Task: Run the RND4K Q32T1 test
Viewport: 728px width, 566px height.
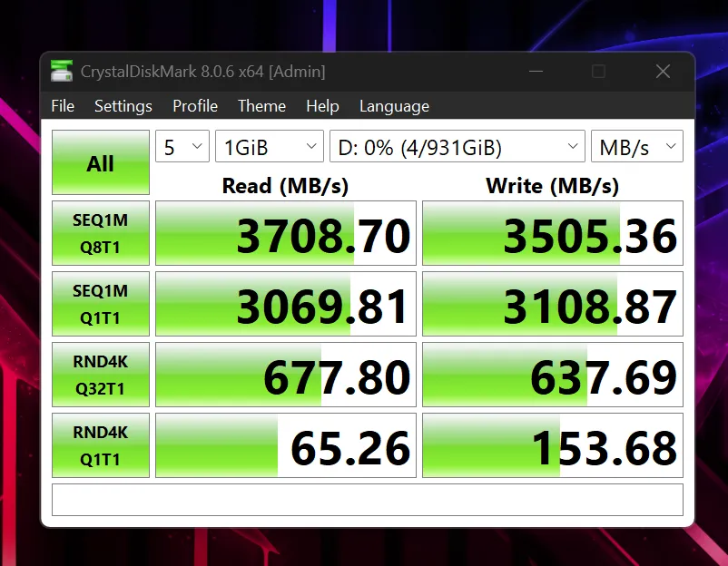Action: (100, 375)
